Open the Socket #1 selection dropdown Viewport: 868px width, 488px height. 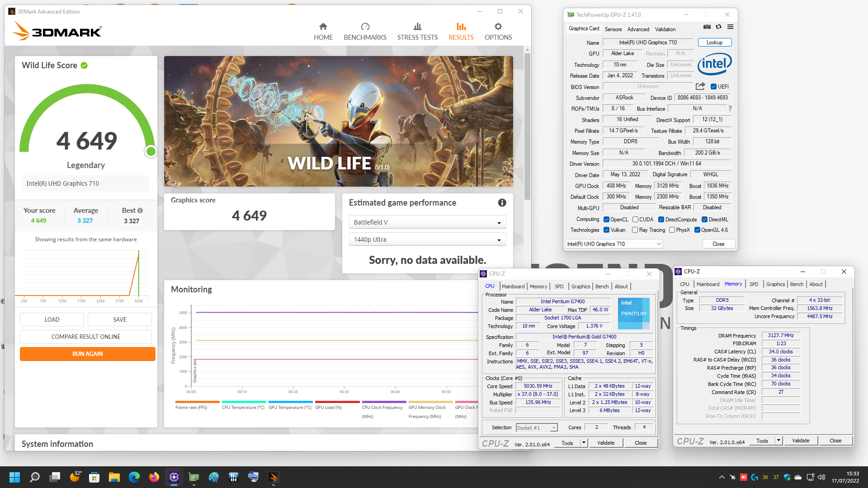537,428
